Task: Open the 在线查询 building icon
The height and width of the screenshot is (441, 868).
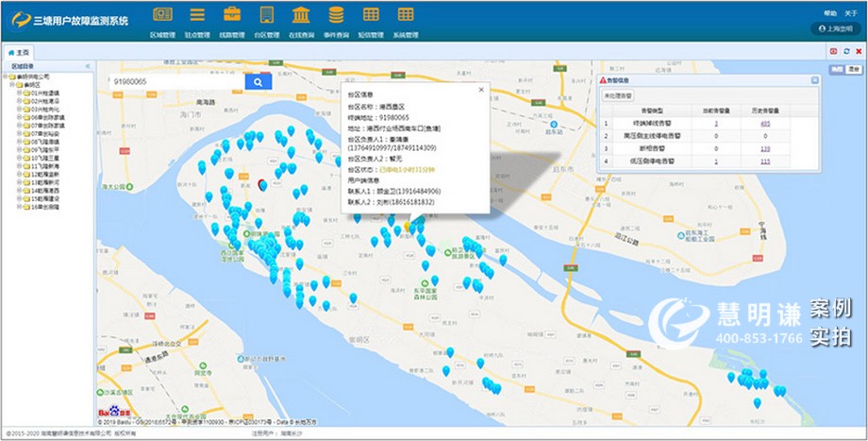Action: (301, 15)
